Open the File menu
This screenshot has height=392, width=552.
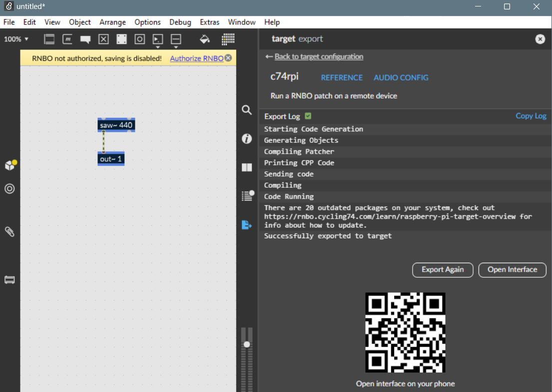tap(9, 22)
